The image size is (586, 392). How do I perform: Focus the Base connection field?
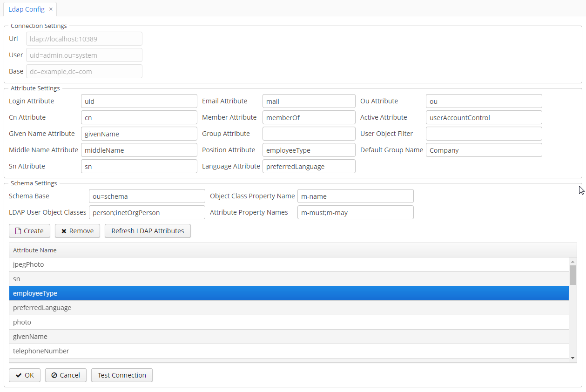click(84, 71)
